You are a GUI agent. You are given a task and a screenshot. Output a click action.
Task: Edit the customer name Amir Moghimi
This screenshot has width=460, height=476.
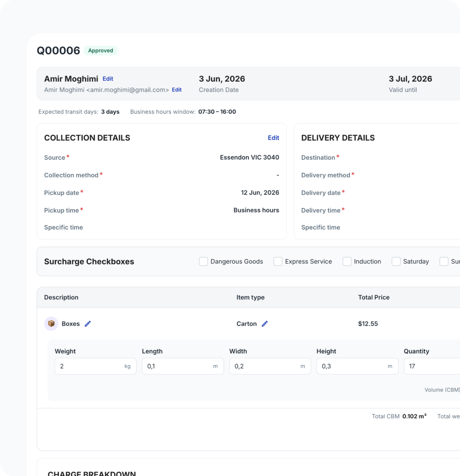[x=108, y=79]
